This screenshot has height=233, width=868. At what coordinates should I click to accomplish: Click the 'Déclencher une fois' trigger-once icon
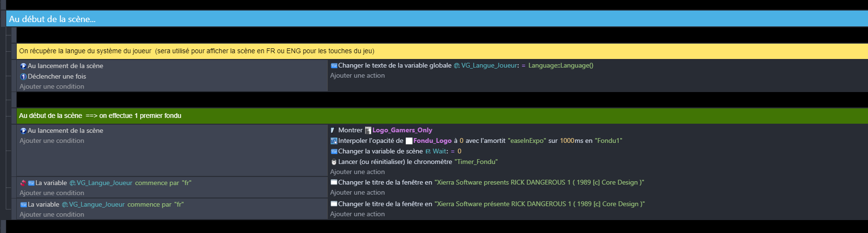point(23,77)
